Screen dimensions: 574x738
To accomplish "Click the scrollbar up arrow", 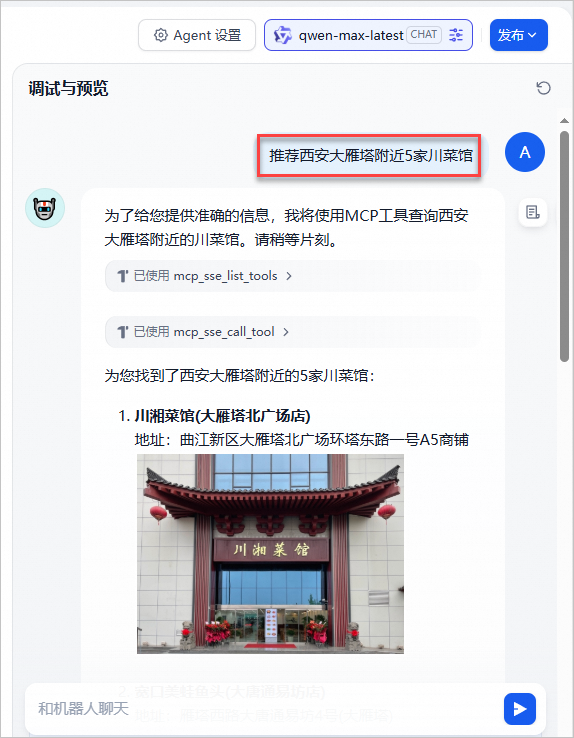I will click(x=564, y=121).
